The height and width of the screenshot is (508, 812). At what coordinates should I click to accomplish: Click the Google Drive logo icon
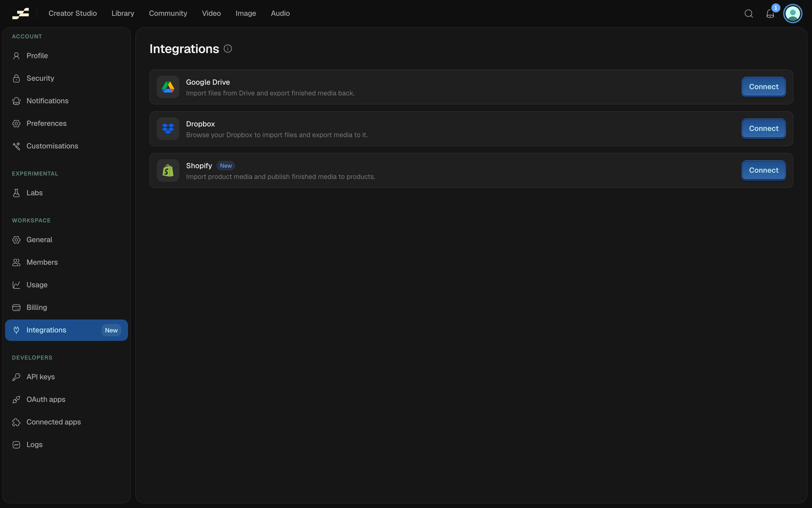[168, 87]
